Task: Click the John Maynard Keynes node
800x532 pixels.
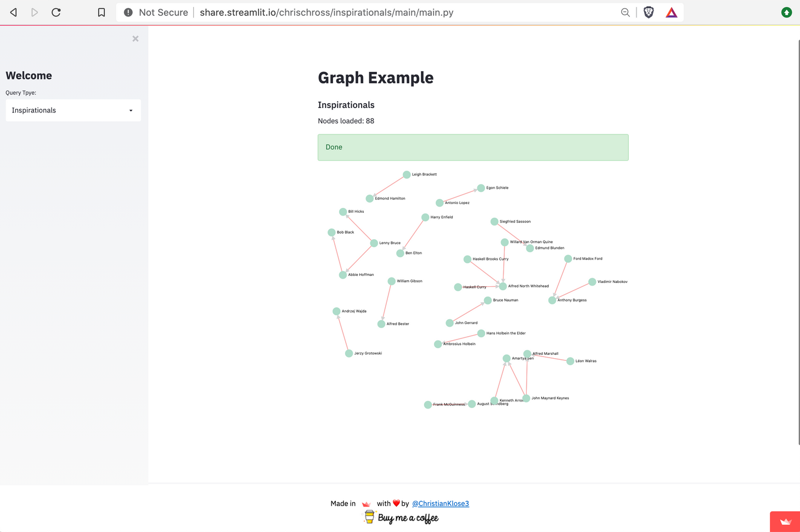Action: [526, 398]
